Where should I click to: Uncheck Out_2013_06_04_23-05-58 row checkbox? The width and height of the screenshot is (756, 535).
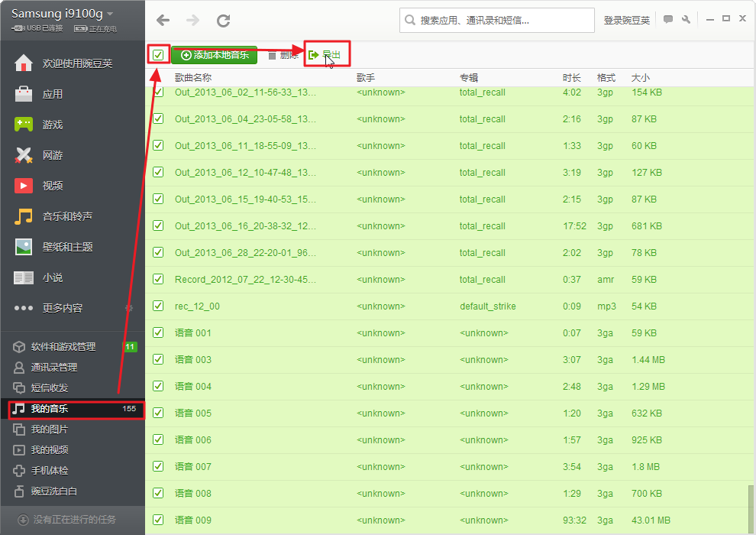click(158, 118)
